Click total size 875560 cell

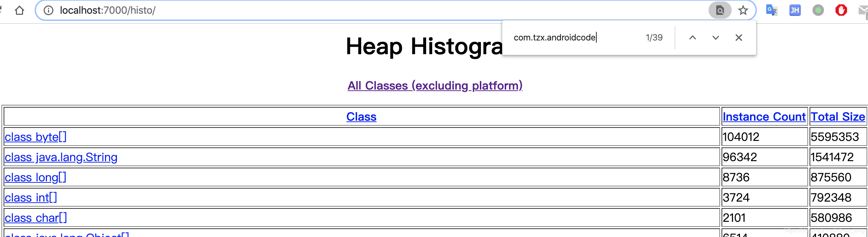838,177
